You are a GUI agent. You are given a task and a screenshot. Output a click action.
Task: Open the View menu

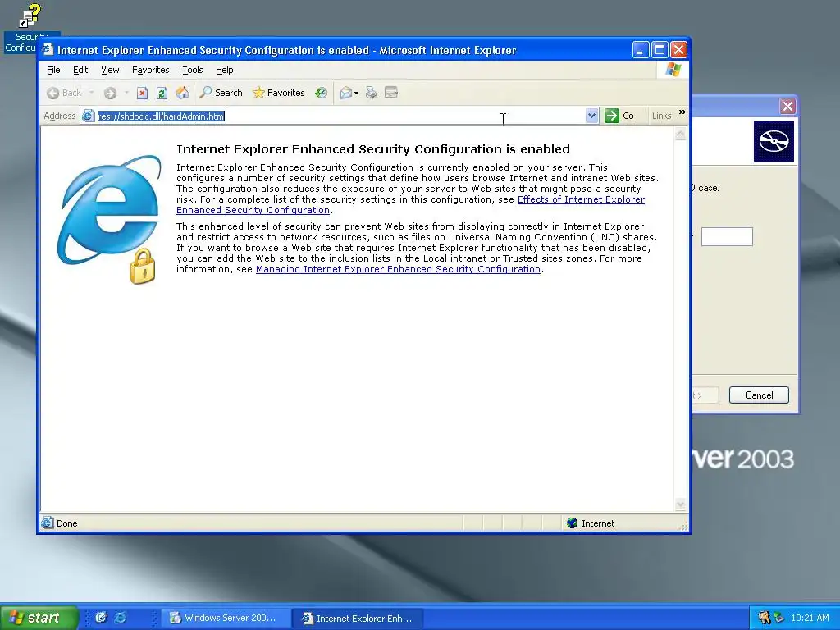click(x=110, y=70)
